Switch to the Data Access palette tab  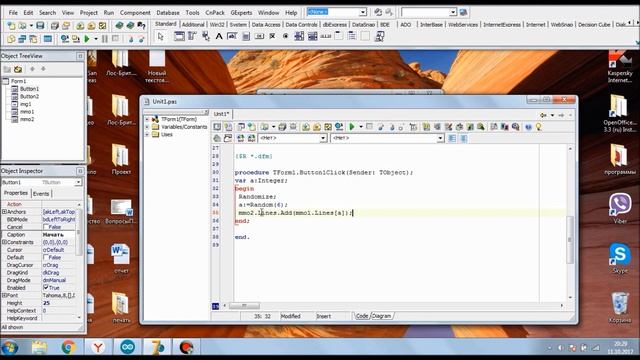266,24
